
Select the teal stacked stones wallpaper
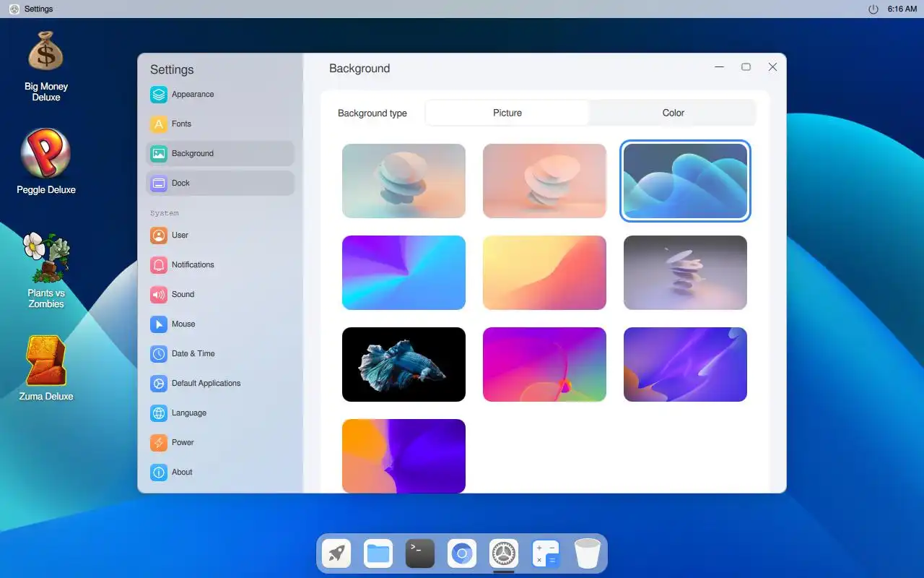404,181
